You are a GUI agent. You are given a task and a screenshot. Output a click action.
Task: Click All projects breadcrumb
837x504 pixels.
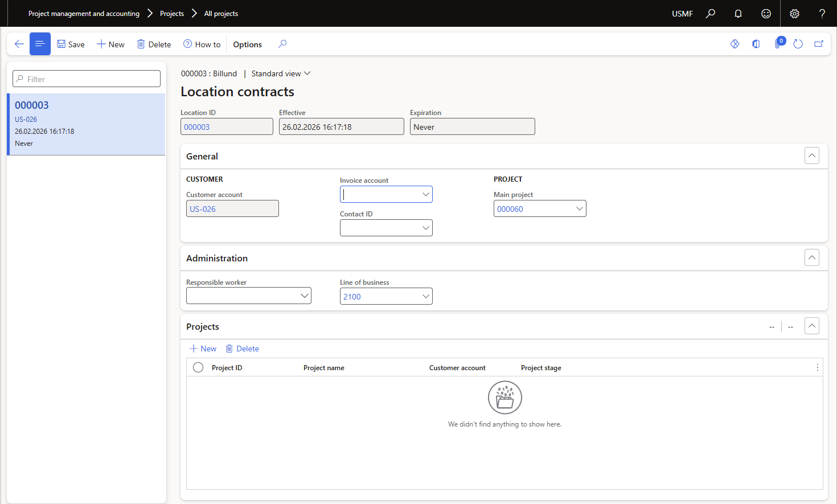click(221, 14)
